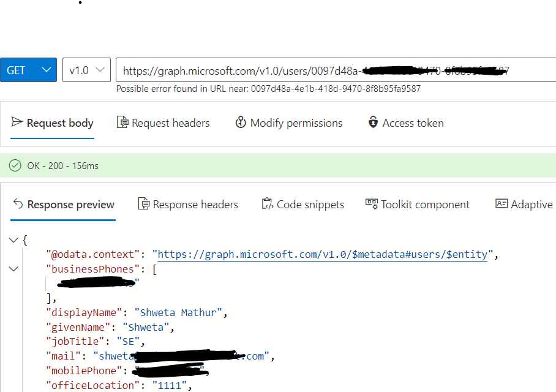Select the "Shweta Mathur" value
The image size is (556, 392).
pyautogui.click(x=178, y=312)
